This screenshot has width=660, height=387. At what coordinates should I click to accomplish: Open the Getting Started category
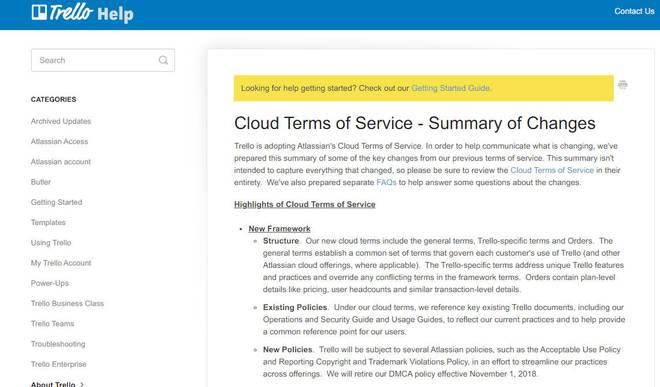(56, 202)
